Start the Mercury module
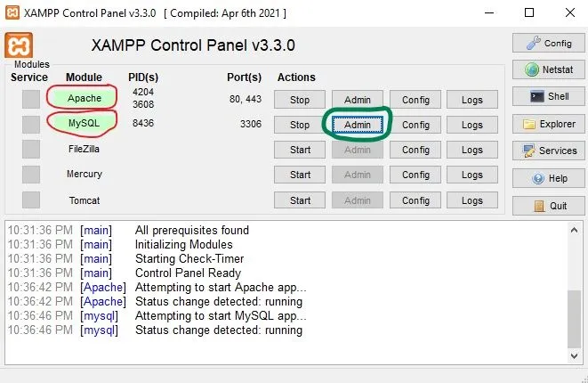 click(x=300, y=175)
